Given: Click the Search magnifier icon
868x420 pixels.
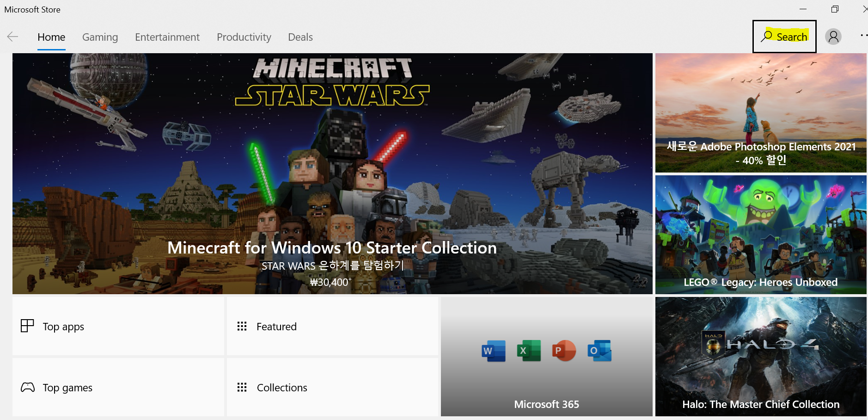Looking at the screenshot, I should click(x=767, y=36).
